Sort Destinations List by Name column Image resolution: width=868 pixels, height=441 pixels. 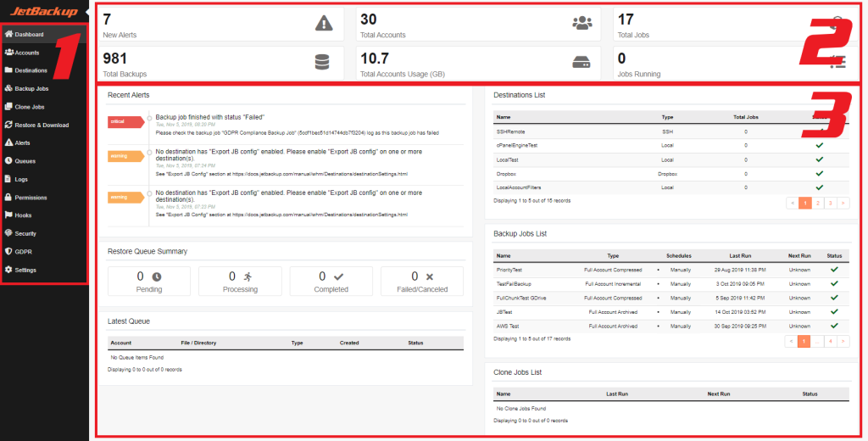tap(504, 117)
